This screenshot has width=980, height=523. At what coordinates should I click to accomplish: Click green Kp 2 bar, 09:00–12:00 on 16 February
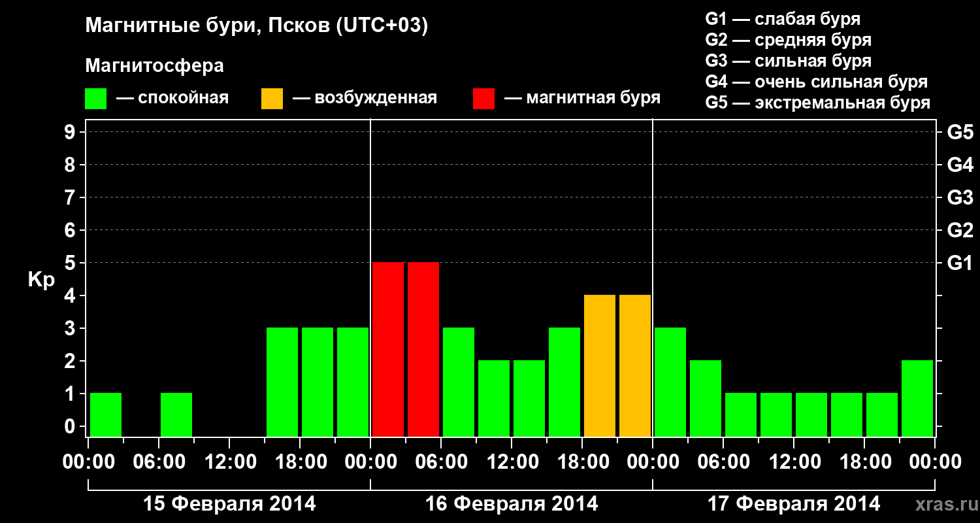494,398
